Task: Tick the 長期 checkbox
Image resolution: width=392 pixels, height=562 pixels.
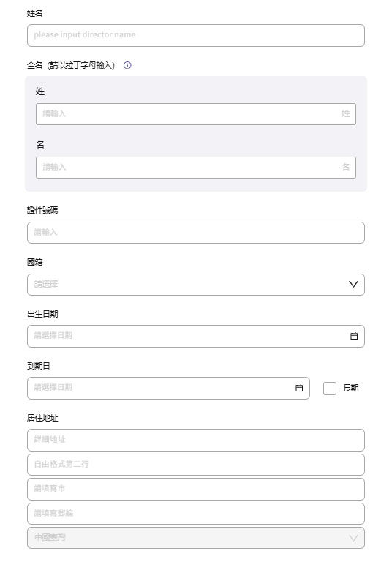Action: click(x=330, y=388)
